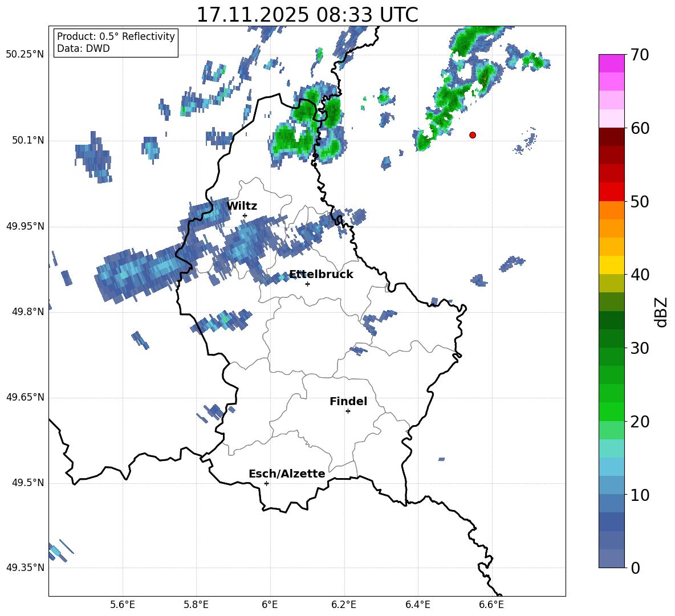Click the 'Data: DWD' label

coord(83,48)
